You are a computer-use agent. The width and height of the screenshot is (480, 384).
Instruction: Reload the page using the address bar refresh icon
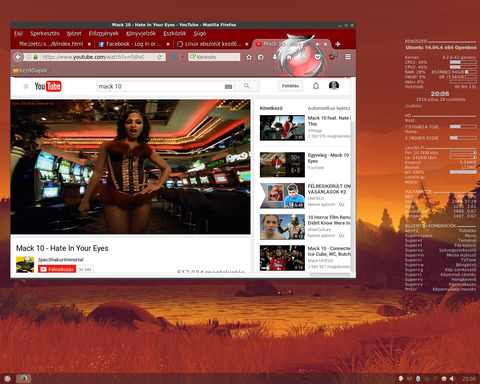point(160,57)
